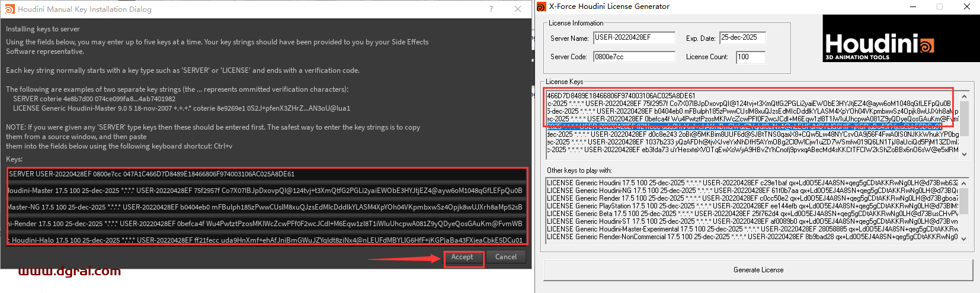Select the LICENSE Generic Houdini-ST line
This screenshot has height=293, width=980.
point(752,221)
